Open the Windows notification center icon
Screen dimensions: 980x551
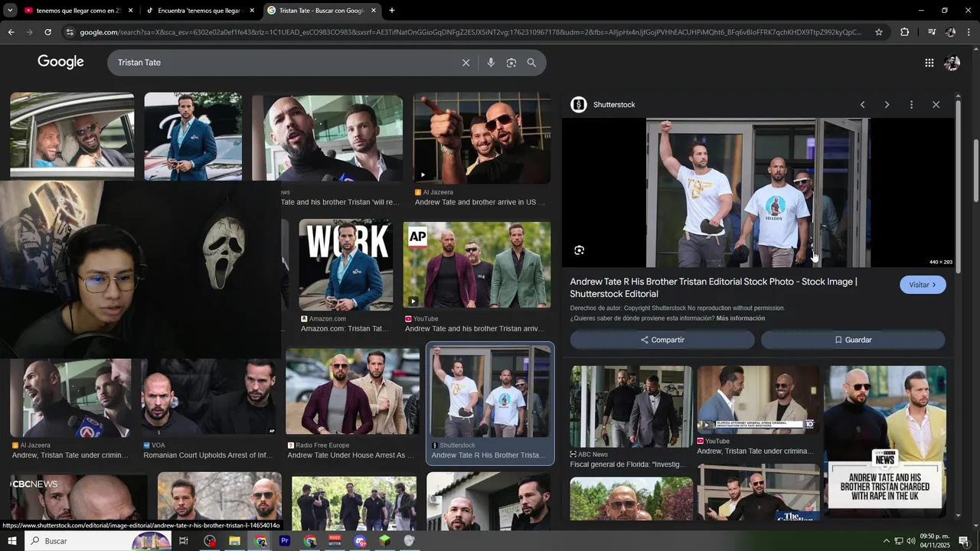(x=964, y=541)
